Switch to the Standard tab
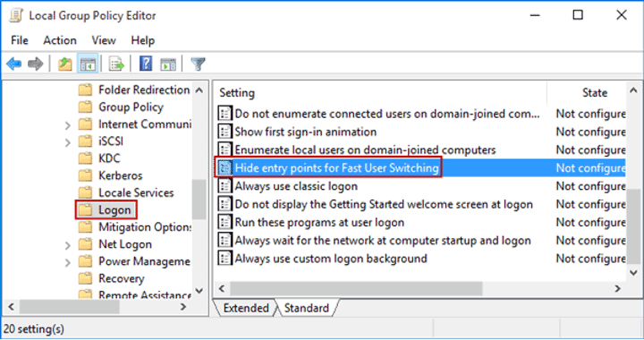This screenshot has width=644, height=340. click(307, 308)
